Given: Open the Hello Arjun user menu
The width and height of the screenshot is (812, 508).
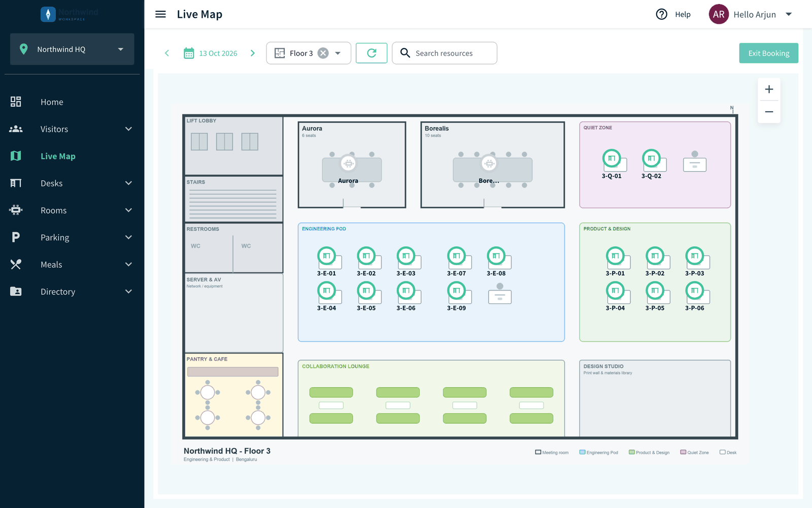Looking at the screenshot, I should pyautogui.click(x=789, y=14).
